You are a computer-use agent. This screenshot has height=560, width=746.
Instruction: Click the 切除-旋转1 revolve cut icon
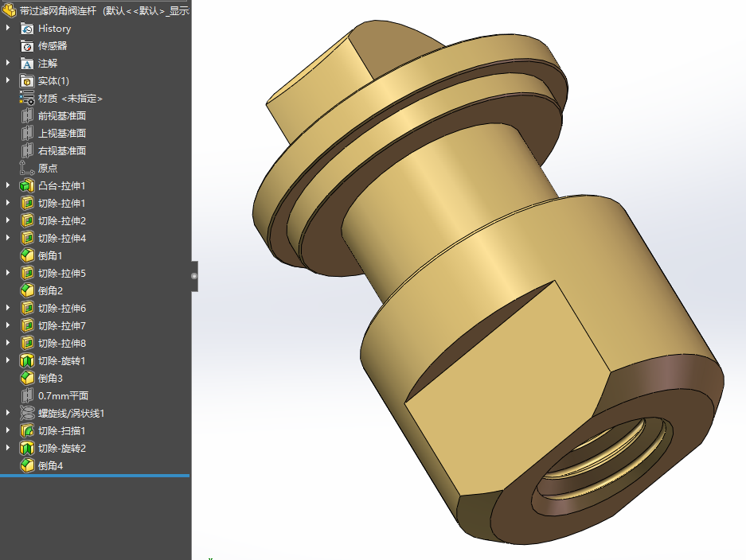[x=27, y=361]
